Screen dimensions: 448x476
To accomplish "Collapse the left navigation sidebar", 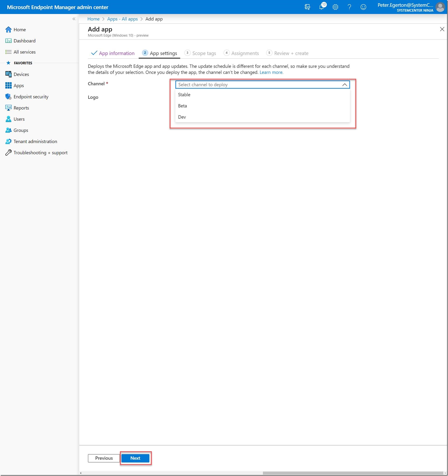I will pyautogui.click(x=74, y=19).
